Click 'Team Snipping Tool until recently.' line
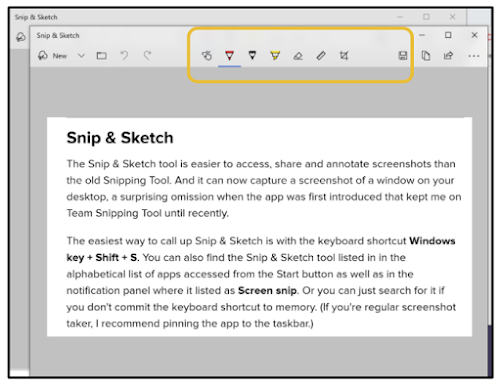This screenshot has height=387, width=501. click(147, 213)
